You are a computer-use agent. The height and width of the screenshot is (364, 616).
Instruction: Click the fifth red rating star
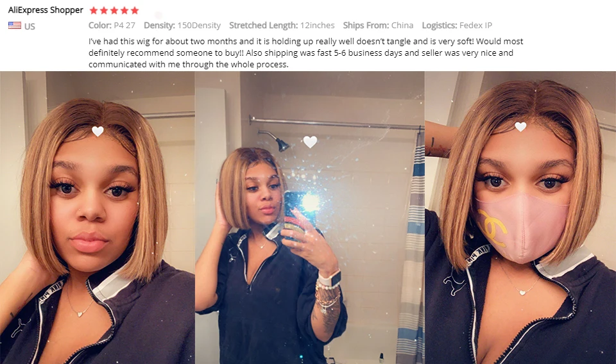click(x=134, y=10)
